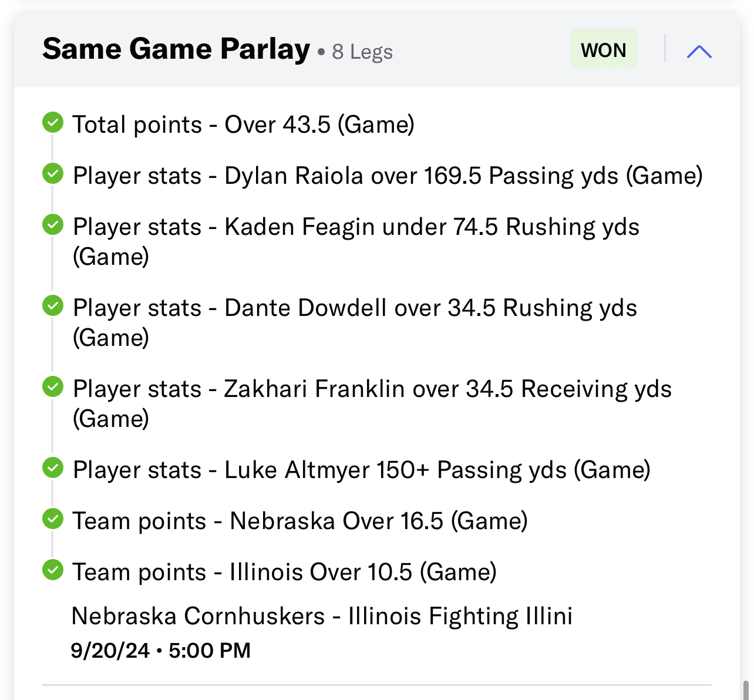
Task: Click the Illinois team points green checkmark
Action: [53, 570]
